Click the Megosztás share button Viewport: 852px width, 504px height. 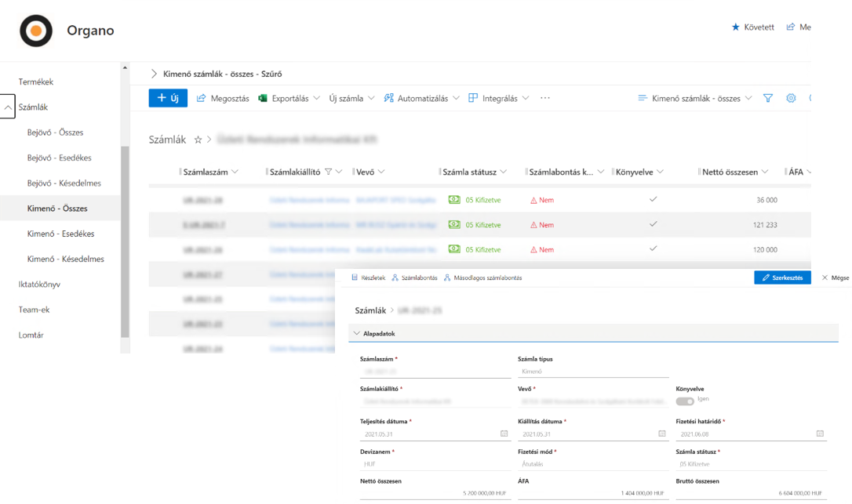pyautogui.click(x=223, y=98)
